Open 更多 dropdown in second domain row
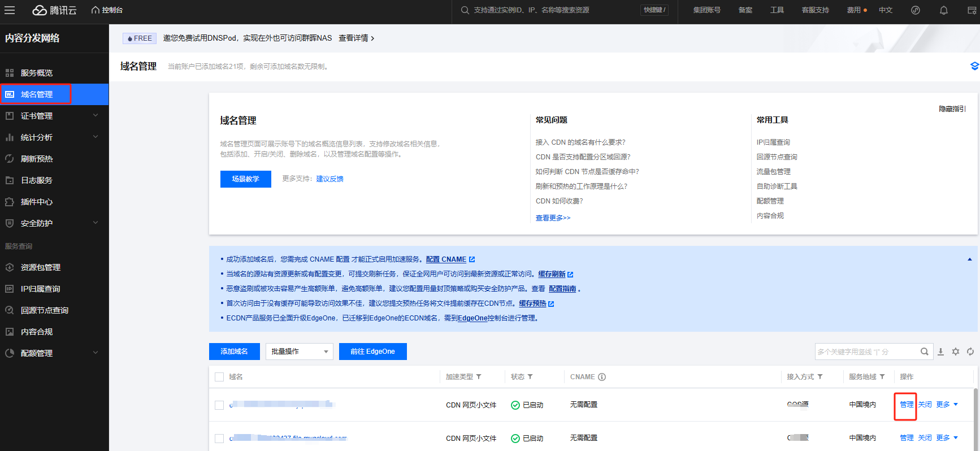 pos(947,438)
